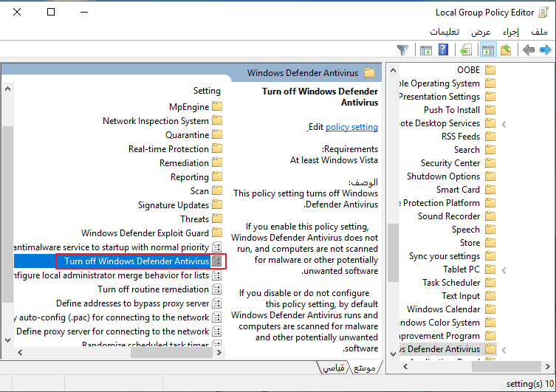
Task: Open the إجراء (Action) menu
Action: point(511,32)
